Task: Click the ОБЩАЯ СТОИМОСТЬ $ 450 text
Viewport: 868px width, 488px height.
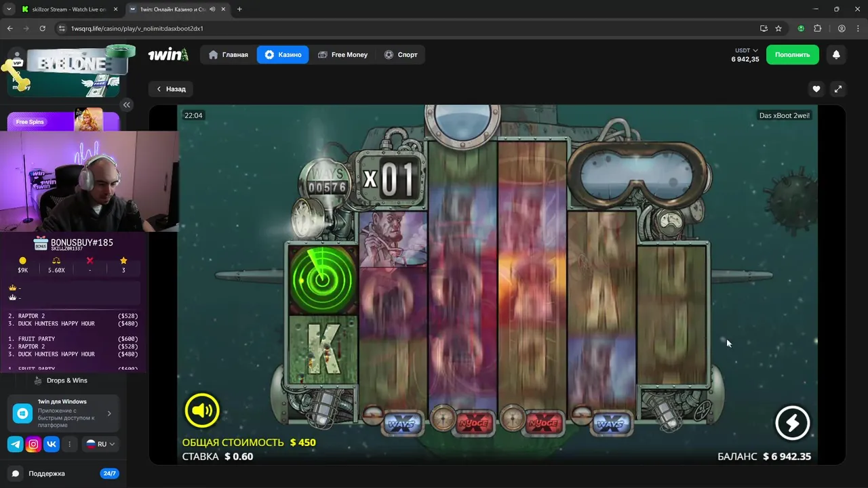Action: click(x=249, y=443)
